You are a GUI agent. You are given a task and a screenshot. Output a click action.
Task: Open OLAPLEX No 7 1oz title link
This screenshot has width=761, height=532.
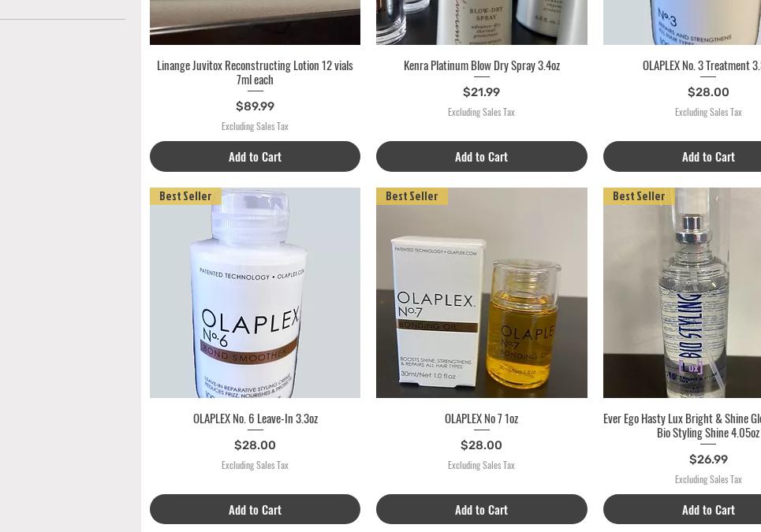coord(482,419)
